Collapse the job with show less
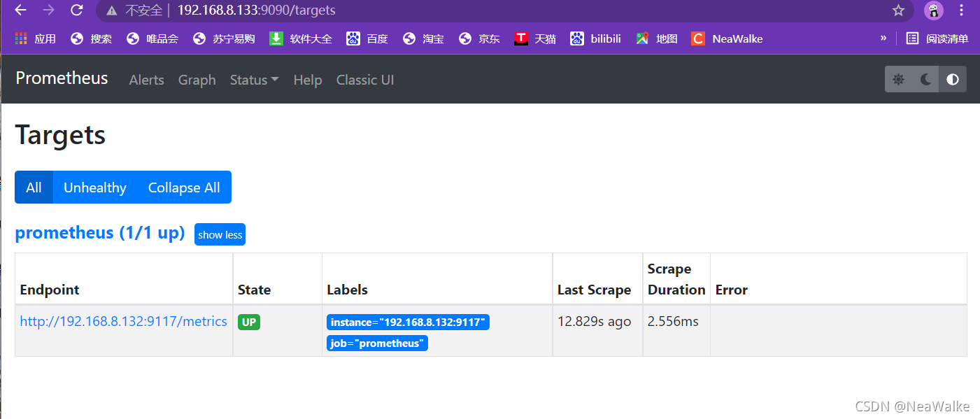This screenshot has width=980, height=419. point(220,235)
